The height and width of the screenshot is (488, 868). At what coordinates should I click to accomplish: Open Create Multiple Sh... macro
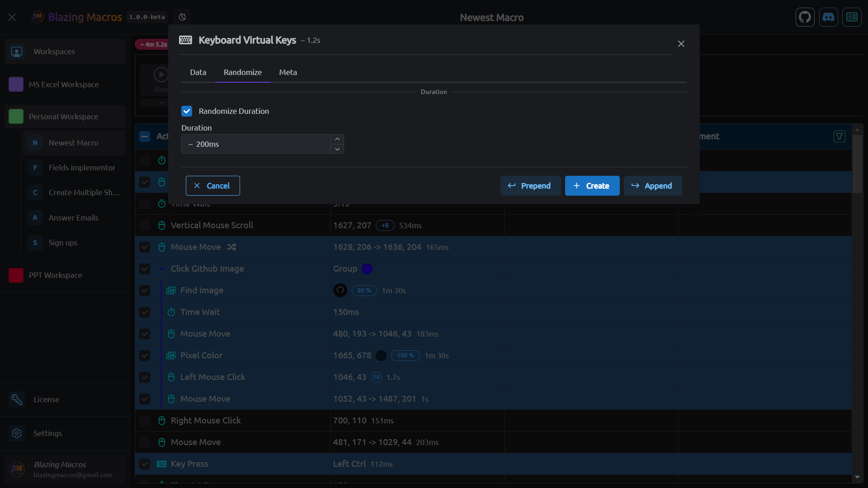74,192
